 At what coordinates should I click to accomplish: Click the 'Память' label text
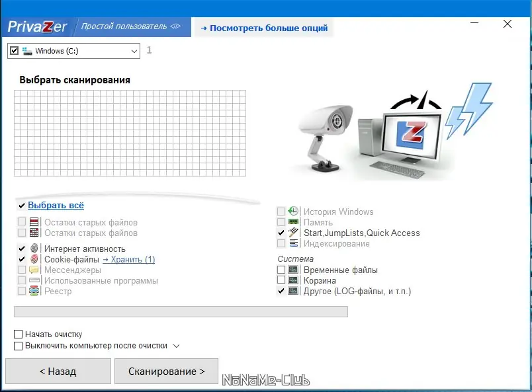tap(318, 223)
